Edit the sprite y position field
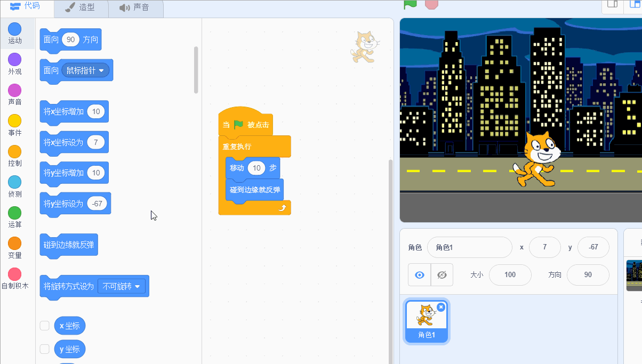Image resolution: width=642 pixels, height=364 pixels. click(593, 247)
